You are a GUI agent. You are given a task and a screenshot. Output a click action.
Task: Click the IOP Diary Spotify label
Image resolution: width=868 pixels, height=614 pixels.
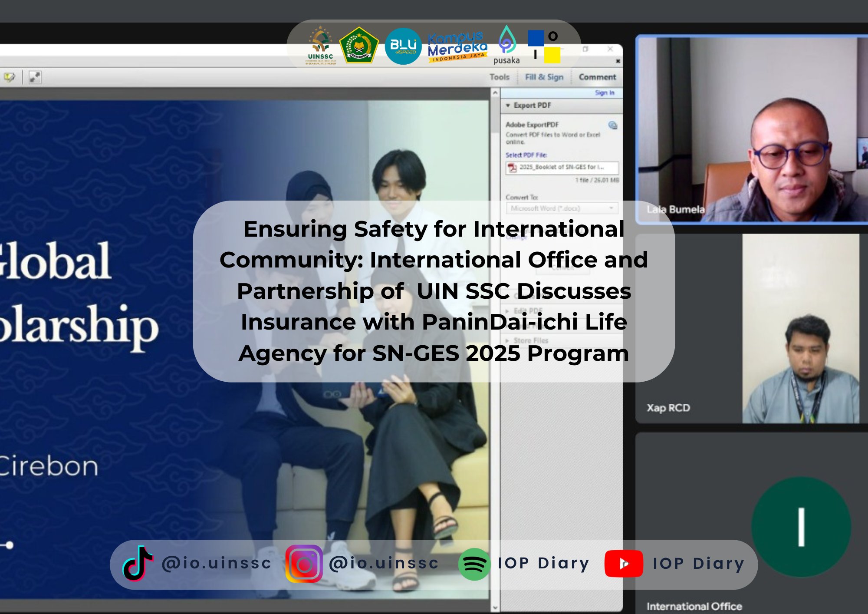(x=543, y=563)
